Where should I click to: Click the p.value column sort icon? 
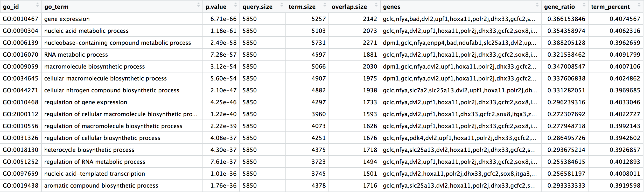pos(235,5)
